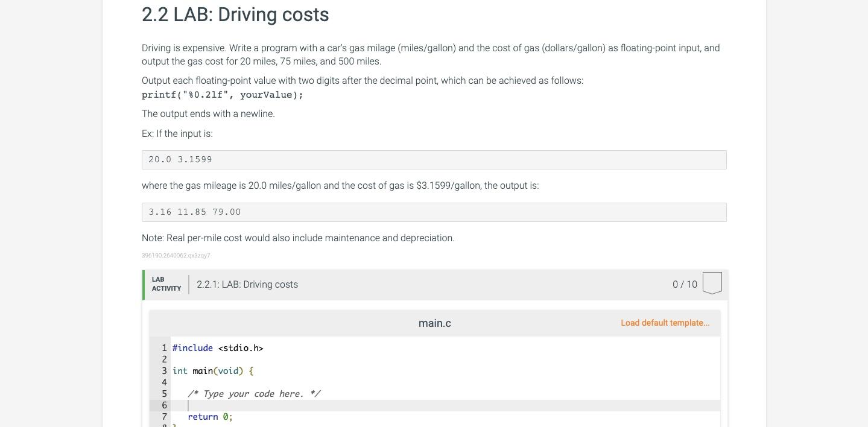The width and height of the screenshot is (868, 427).
Task: Click the printf format string example text
Action: (222, 95)
